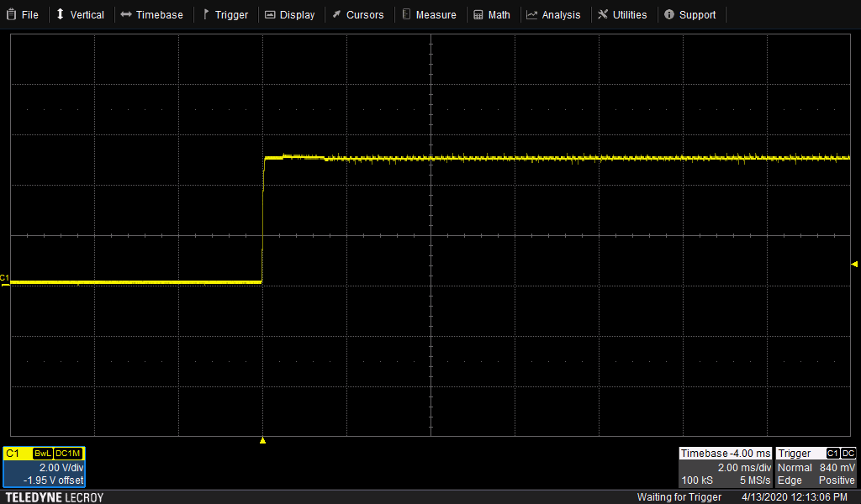Click the Math calculator icon
The width and height of the screenshot is (861, 504).
[478, 14]
